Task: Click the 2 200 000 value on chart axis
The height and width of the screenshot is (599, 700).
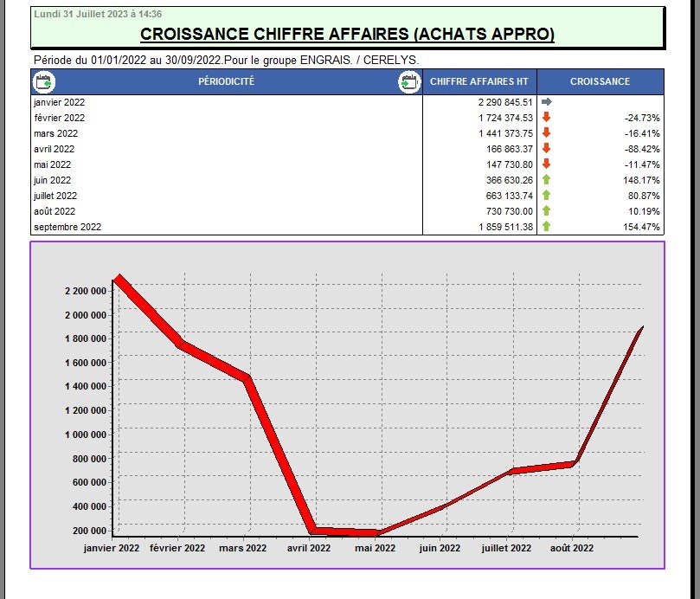Action: pyautogui.click(x=84, y=291)
